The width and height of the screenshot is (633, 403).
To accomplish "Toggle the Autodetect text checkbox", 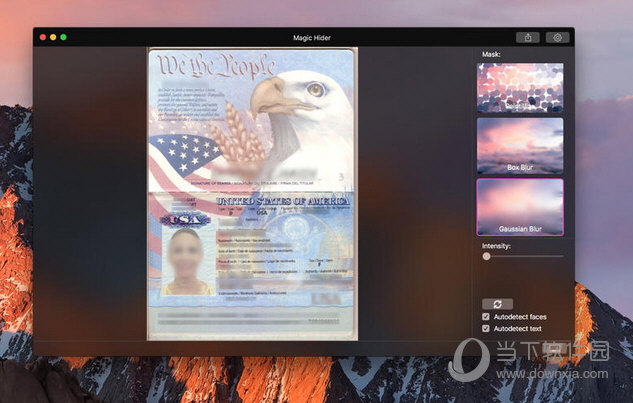I will tap(486, 328).
